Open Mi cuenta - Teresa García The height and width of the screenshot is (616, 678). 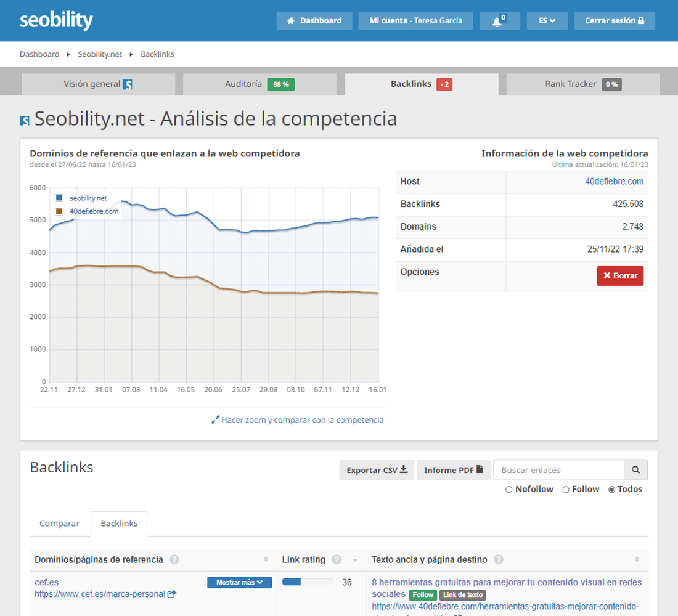point(415,21)
